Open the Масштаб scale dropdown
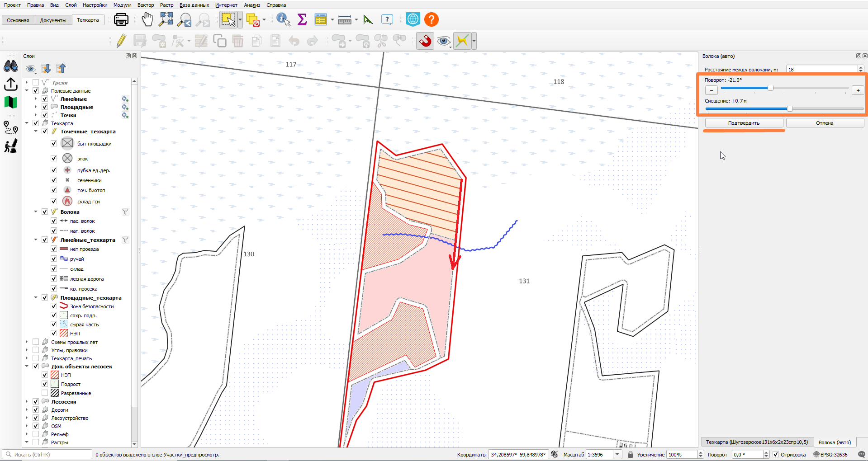The width and height of the screenshot is (868, 461). (617, 455)
